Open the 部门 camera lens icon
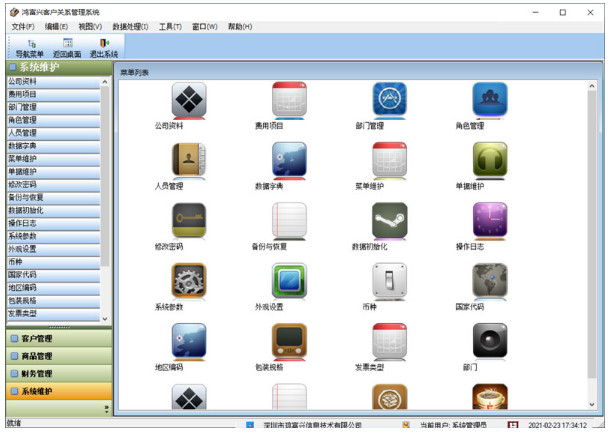 (x=490, y=341)
